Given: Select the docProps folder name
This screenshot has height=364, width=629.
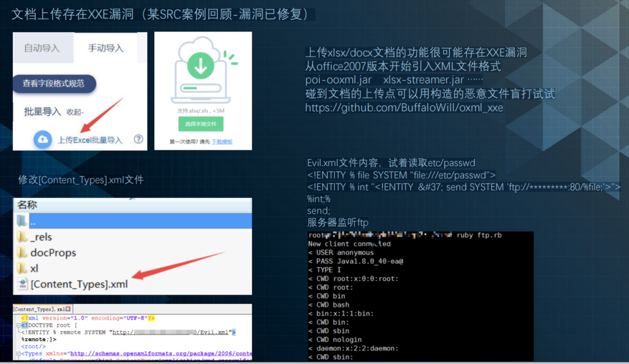Looking at the screenshot, I should 53,252.
